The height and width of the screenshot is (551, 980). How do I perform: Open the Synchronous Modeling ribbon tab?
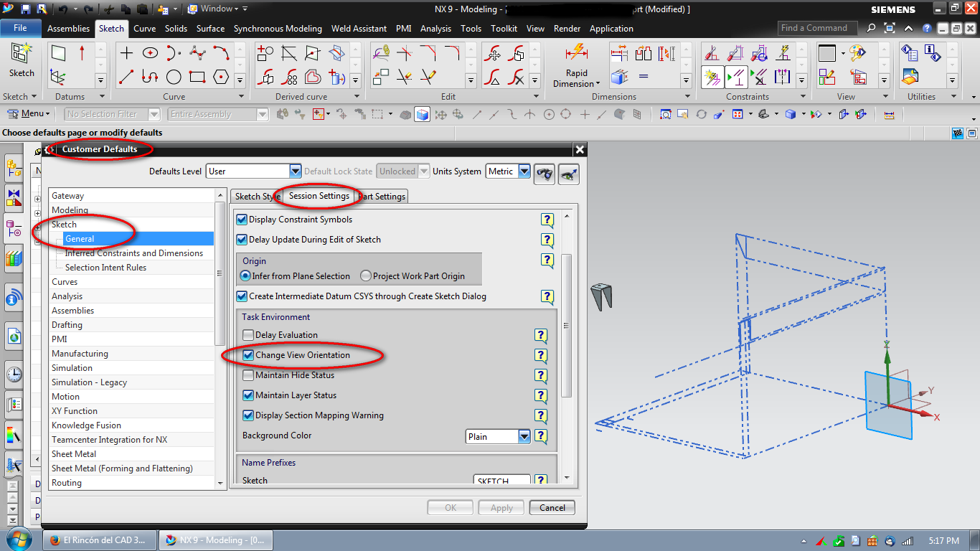278,29
